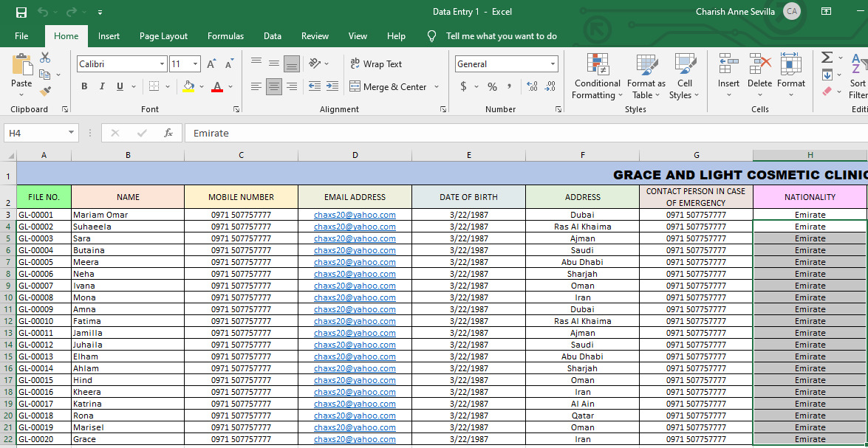This screenshot has height=448, width=868.
Task: Open the Calibri font name dropdown
Action: click(163, 64)
